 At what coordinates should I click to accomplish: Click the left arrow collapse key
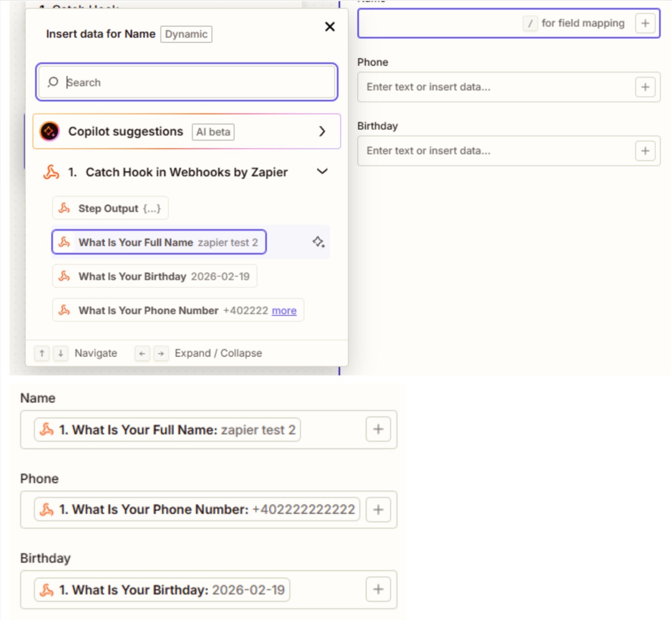[142, 353]
